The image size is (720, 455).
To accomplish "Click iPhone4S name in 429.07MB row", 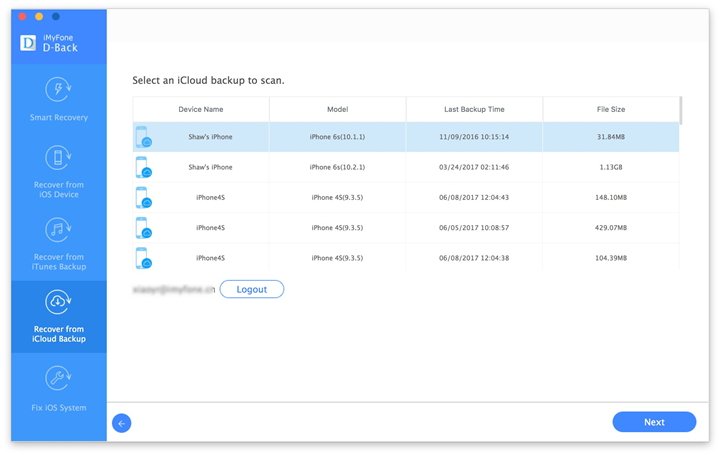I will click(210, 228).
